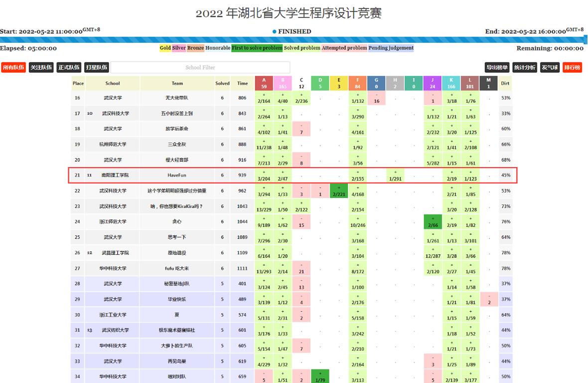This screenshot has height=383, width=588.
Task: Click the cyan problem K column header
Action: pos(451,83)
